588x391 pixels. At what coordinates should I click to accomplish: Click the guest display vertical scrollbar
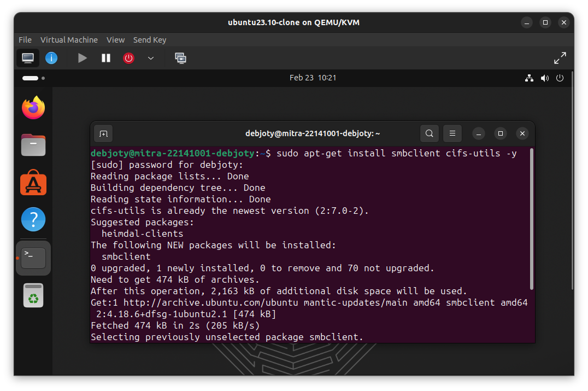(x=572, y=180)
